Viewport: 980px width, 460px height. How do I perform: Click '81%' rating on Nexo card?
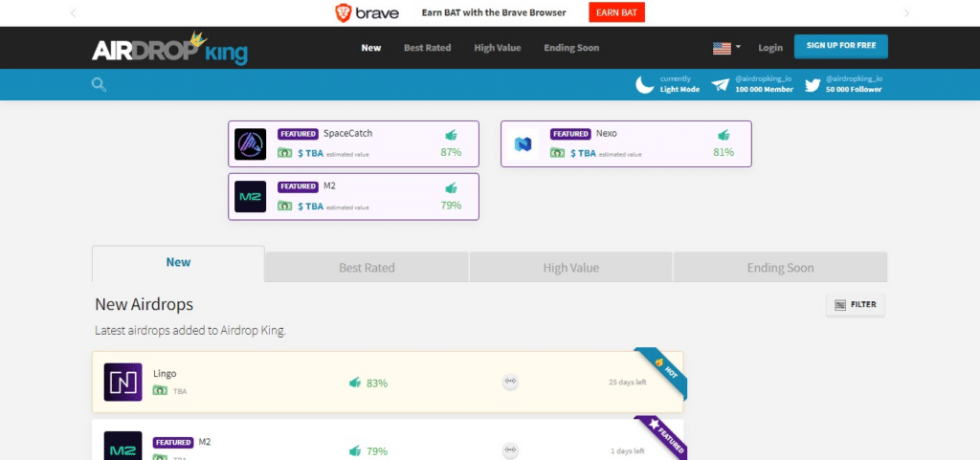[724, 152]
